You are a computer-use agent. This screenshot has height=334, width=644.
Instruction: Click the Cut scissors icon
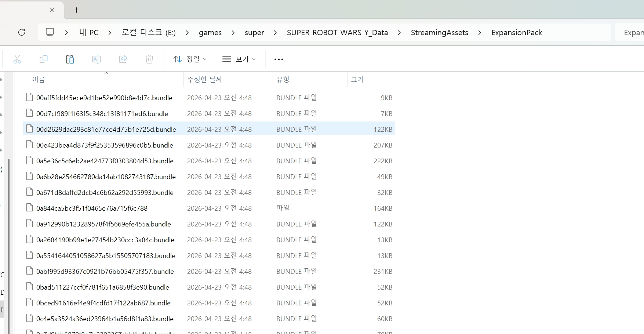pyautogui.click(x=17, y=59)
